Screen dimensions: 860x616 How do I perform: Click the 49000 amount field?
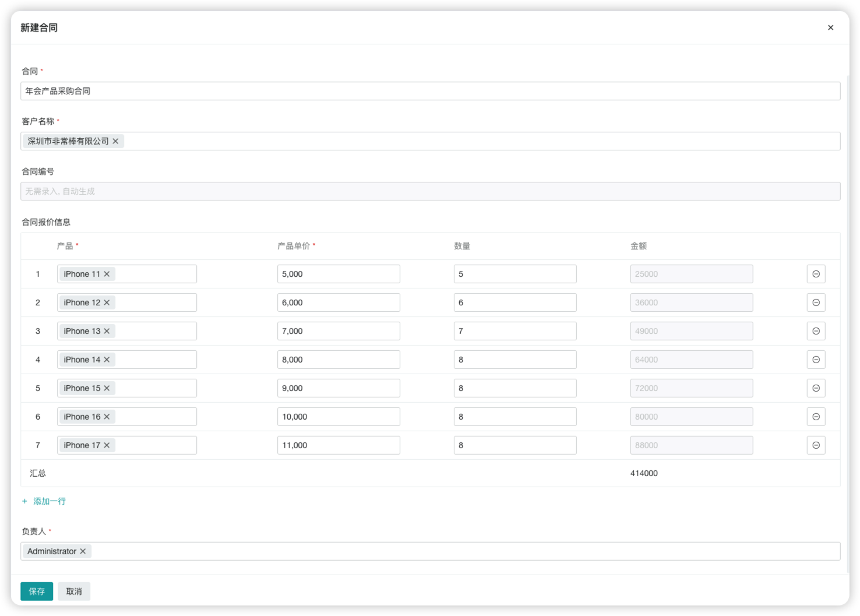(692, 331)
